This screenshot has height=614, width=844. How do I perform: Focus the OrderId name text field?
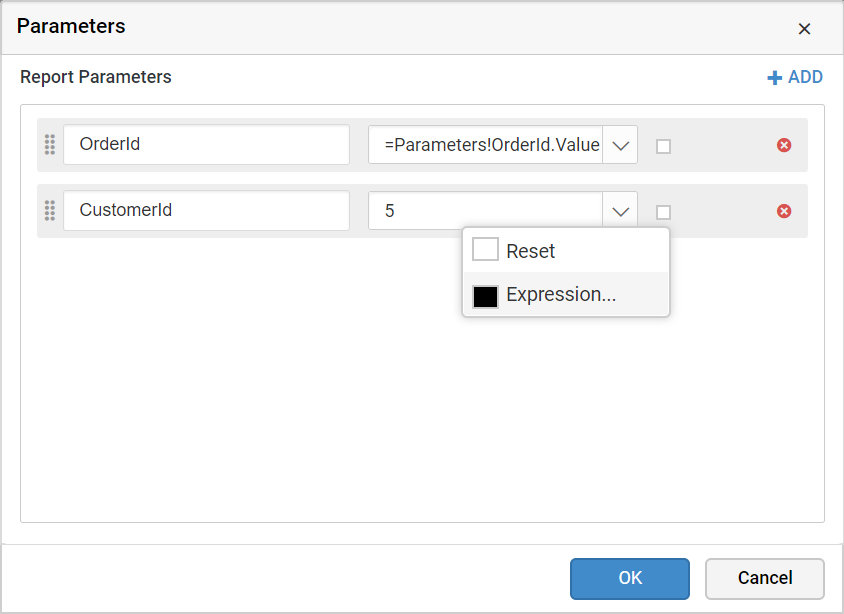(206, 145)
